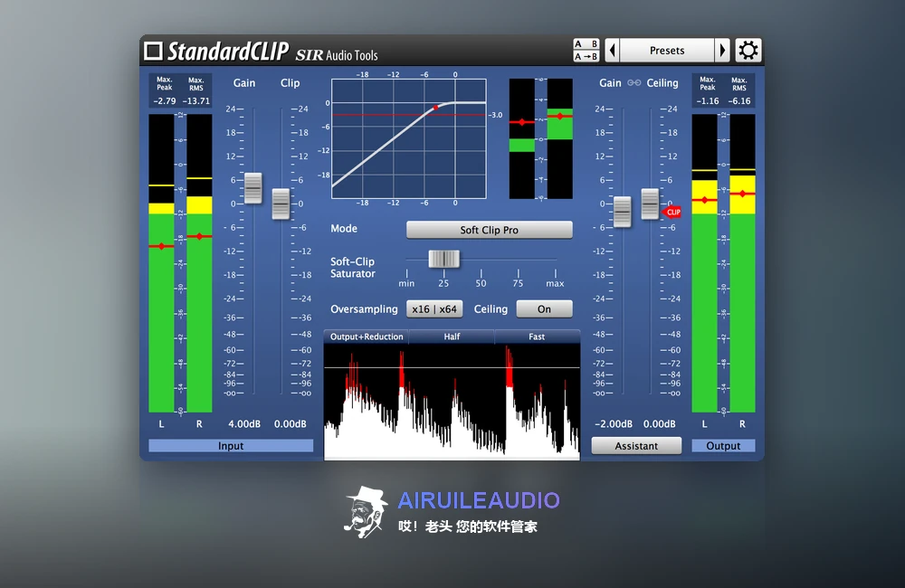Select the A B compare button

pos(586,43)
